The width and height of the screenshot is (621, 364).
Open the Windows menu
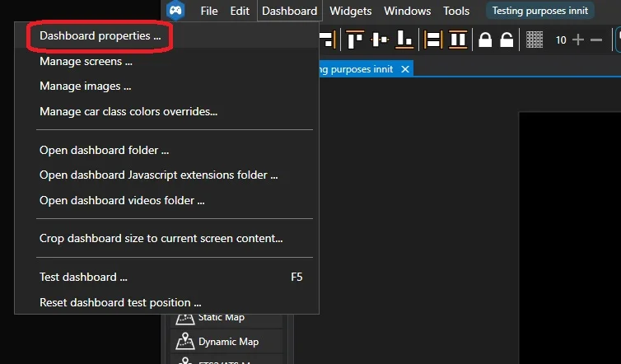[407, 11]
